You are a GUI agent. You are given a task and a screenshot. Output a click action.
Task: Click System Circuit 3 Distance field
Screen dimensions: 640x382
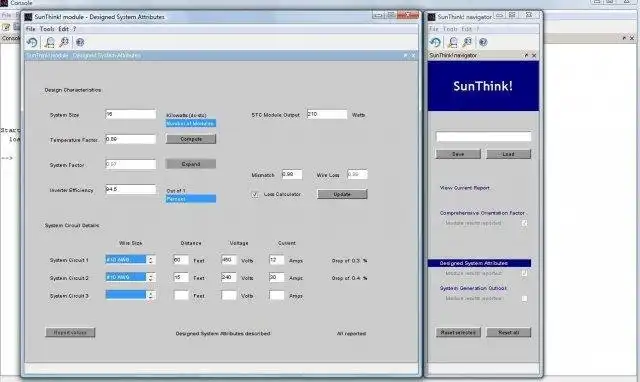[x=181, y=295]
